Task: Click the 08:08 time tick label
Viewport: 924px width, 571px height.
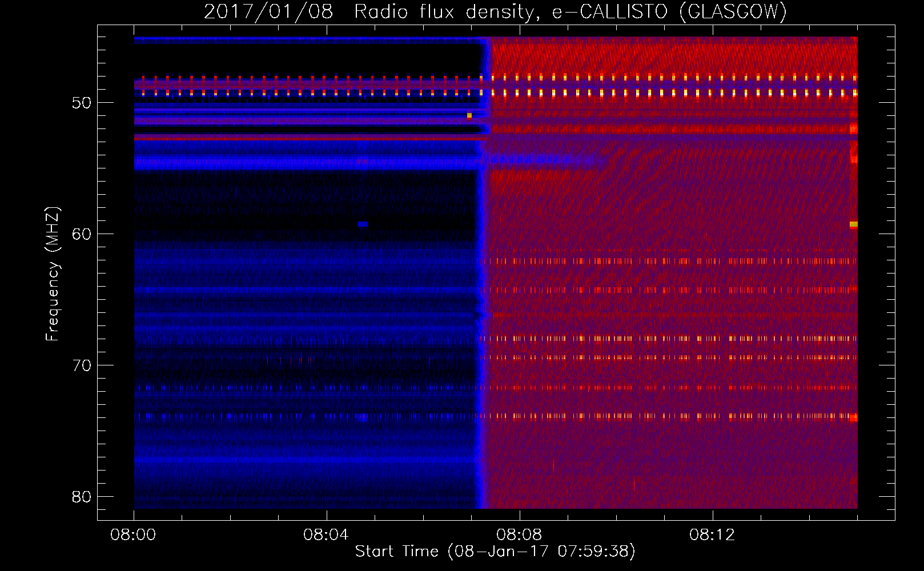Action: pyautogui.click(x=519, y=535)
